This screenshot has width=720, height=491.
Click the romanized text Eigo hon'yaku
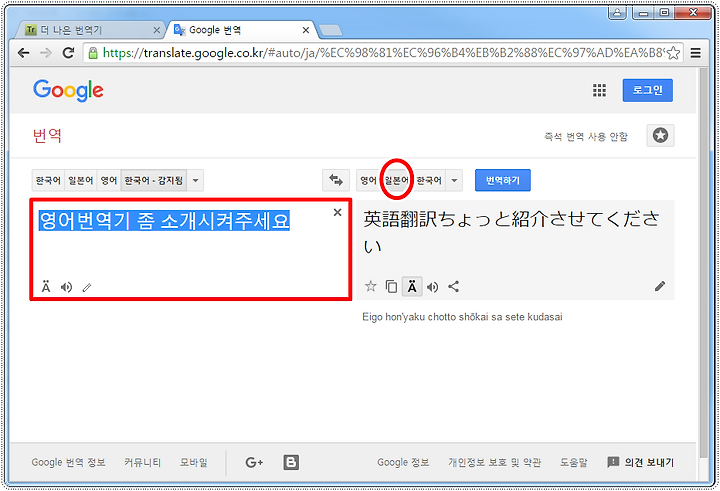point(462,317)
